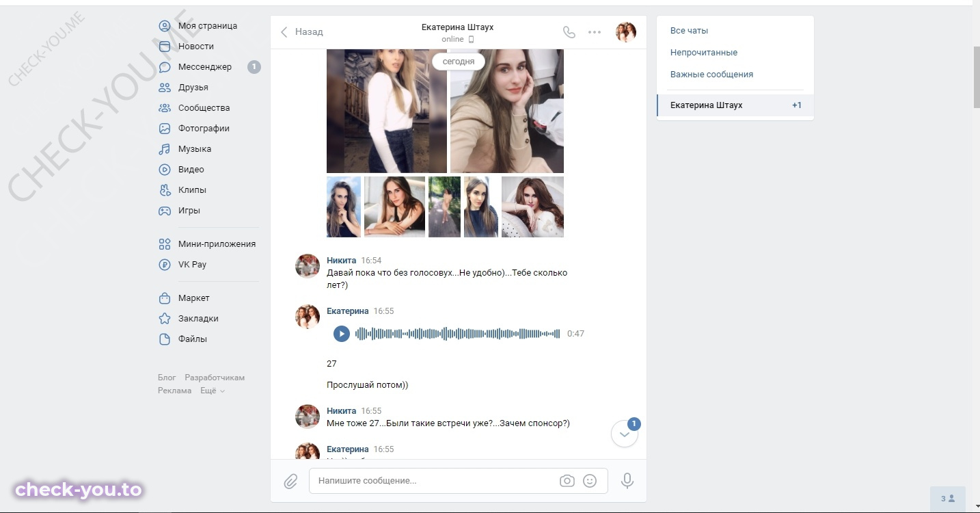This screenshot has height=513, width=980.
Task: Click Назад back arrow button
Action: [301, 32]
